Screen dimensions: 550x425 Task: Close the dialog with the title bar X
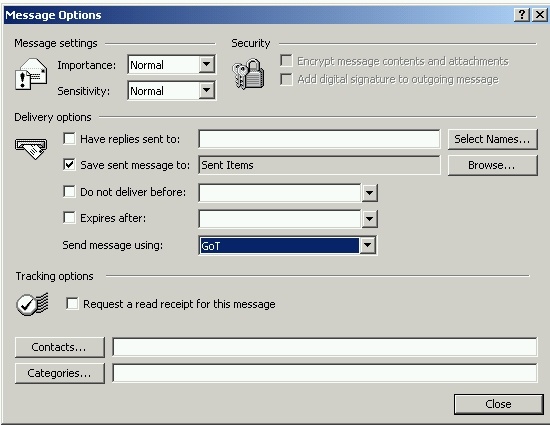coord(539,15)
